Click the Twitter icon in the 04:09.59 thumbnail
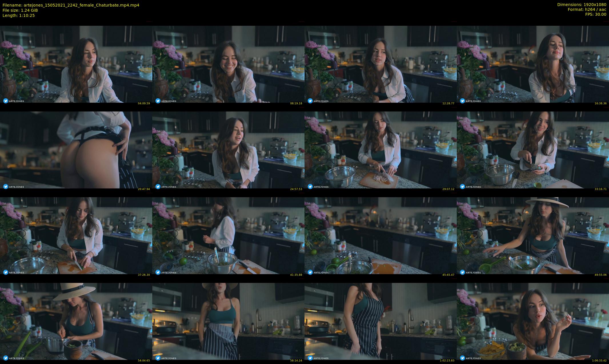Viewport: 609px width, 364px height. [5, 101]
